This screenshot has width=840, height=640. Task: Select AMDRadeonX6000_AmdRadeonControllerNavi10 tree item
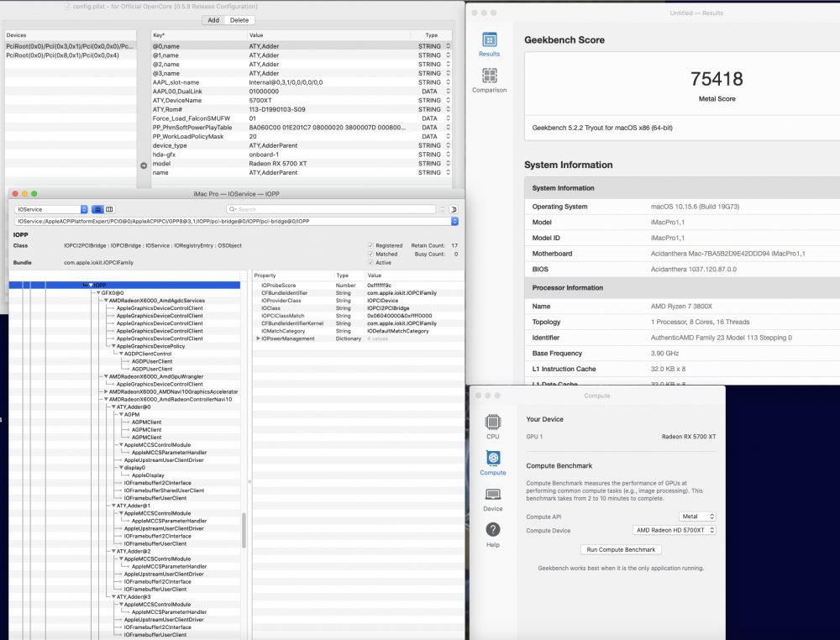171,399
